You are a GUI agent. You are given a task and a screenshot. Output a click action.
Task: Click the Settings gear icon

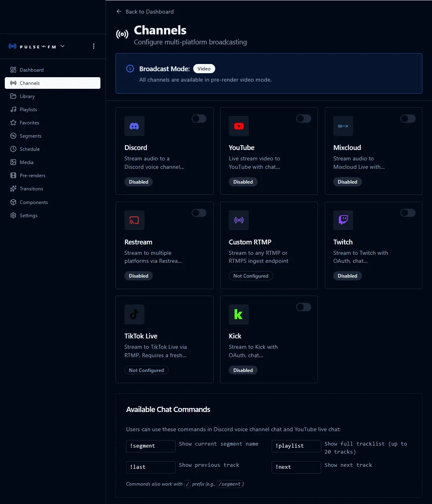(13, 215)
